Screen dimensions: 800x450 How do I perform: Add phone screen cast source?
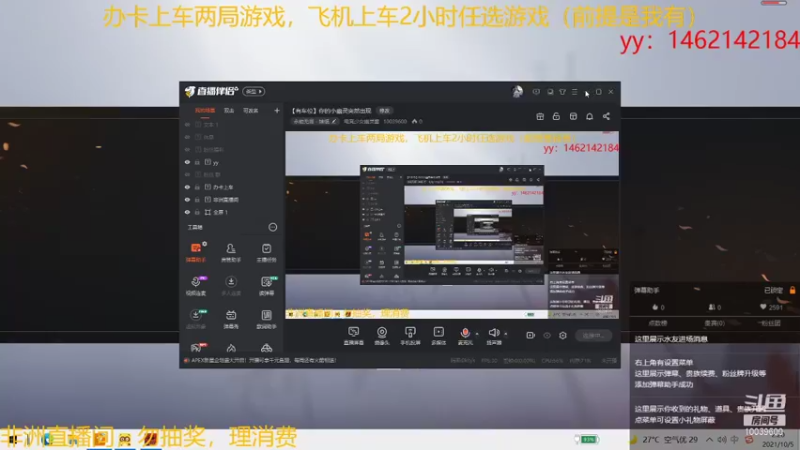click(410, 336)
